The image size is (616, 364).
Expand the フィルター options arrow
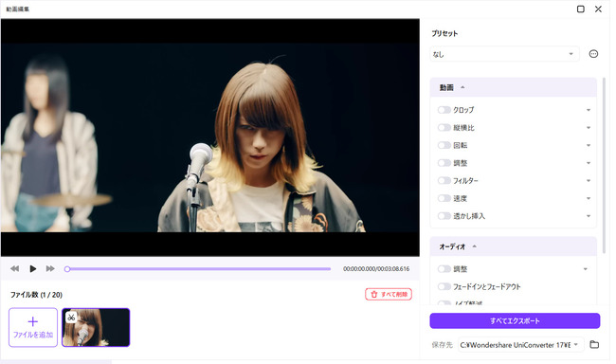589,181
